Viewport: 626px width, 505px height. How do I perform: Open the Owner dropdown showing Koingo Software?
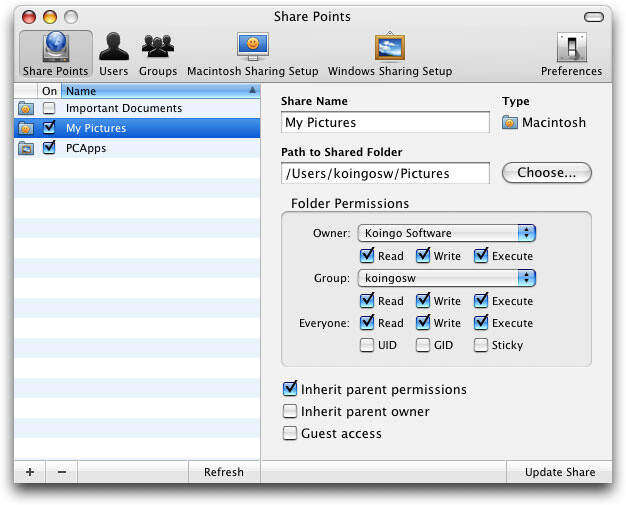(x=447, y=233)
